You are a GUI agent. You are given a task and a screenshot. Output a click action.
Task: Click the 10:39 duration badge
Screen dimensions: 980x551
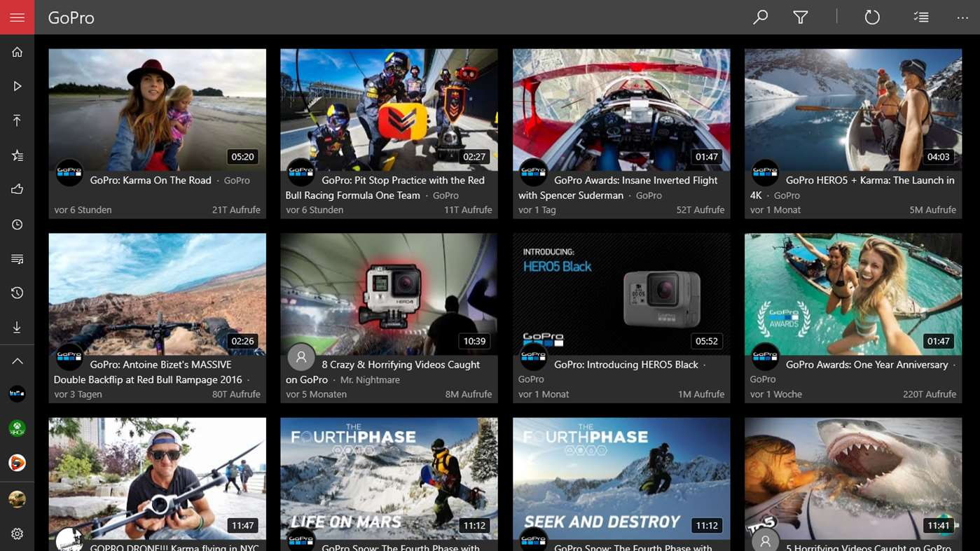pos(474,342)
